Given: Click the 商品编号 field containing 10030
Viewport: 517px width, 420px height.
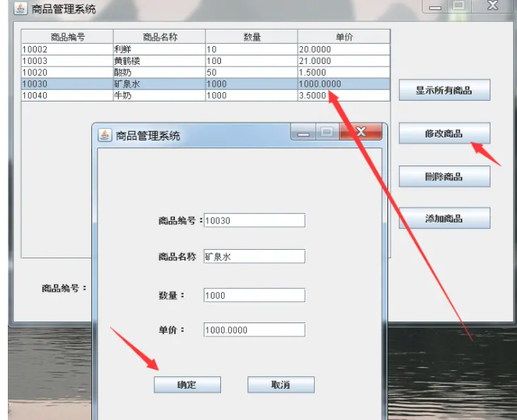Looking at the screenshot, I should click(x=255, y=220).
